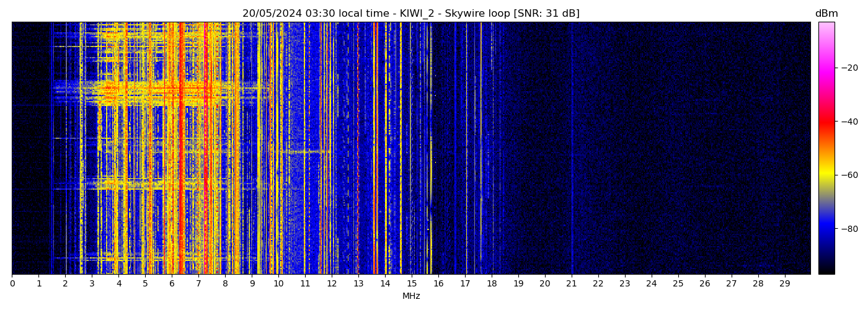Click the 10 MHz x-axis tick label
868x310 pixels.
278,284
